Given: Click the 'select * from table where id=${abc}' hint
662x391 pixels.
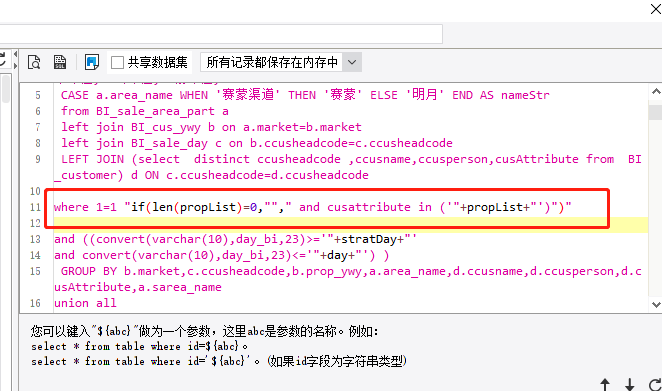Looking at the screenshot, I should (x=139, y=346).
